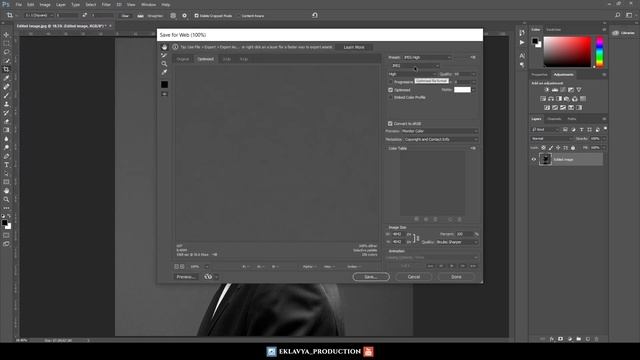Click the Matte color swatch
The image size is (640, 360).
pos(462,90)
